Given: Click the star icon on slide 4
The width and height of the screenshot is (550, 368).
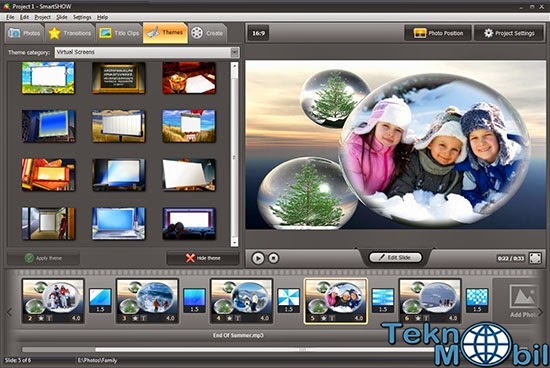Looking at the screenshot, I should click(x=230, y=318).
